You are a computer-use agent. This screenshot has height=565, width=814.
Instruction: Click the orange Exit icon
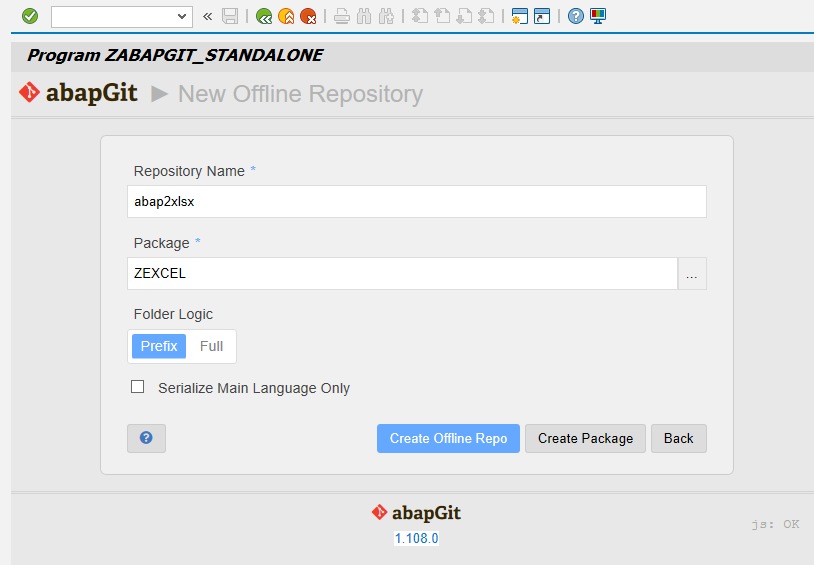pyautogui.click(x=286, y=17)
